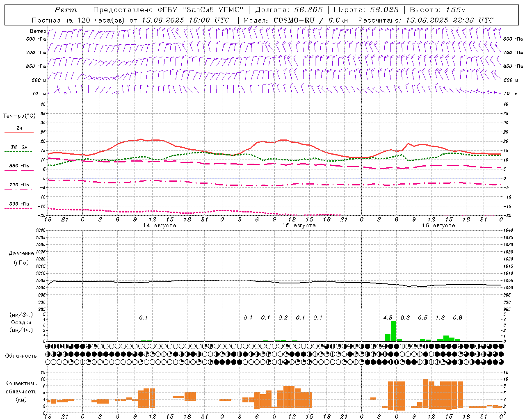Click the "0.3" precipitation total
This screenshot has height=420, width=525.
405,317
